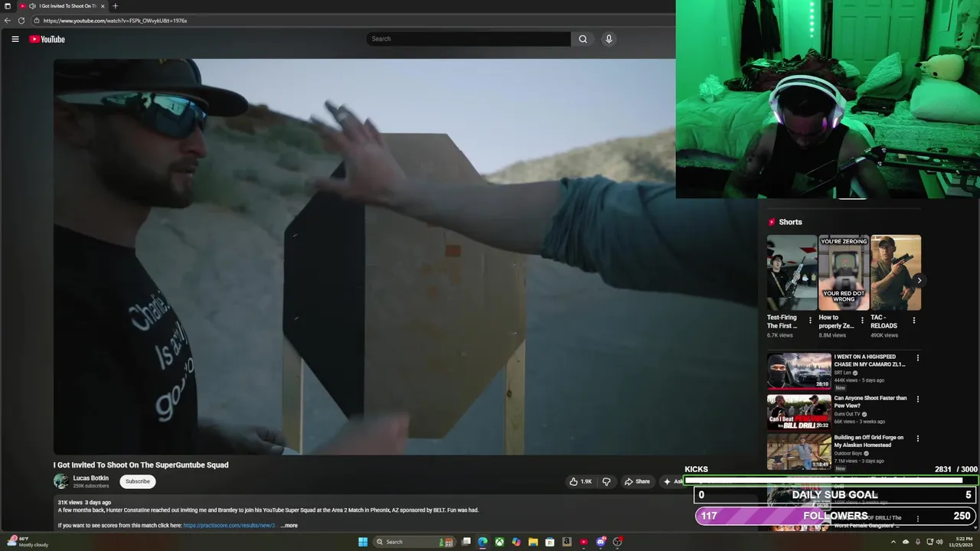Open the Off Grid Forge 1:18:49 thumbnail
Screen dimensions: 980x551
pos(799,452)
